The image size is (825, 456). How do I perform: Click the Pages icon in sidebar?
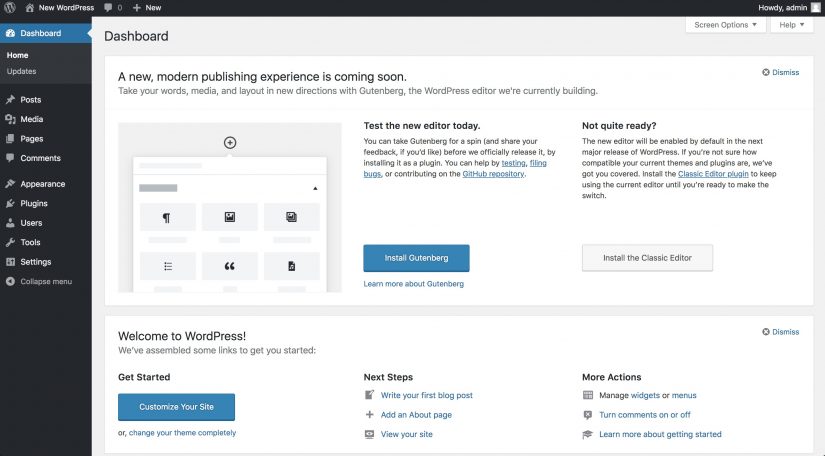(x=10, y=138)
